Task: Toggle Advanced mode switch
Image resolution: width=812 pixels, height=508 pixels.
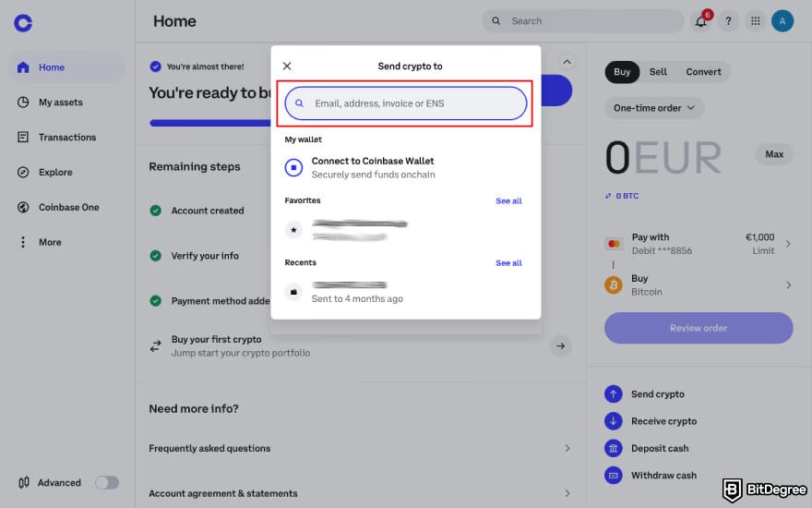Action: (x=107, y=482)
